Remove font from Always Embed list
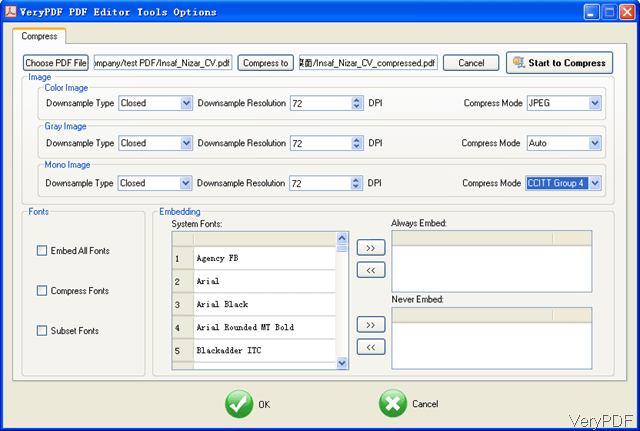The width and height of the screenshot is (640, 431). 371,270
